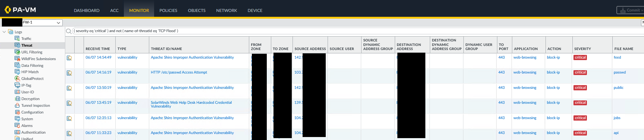644x140 pixels.
Task: Go to the DASHBOARD tab
Action: pos(87,10)
